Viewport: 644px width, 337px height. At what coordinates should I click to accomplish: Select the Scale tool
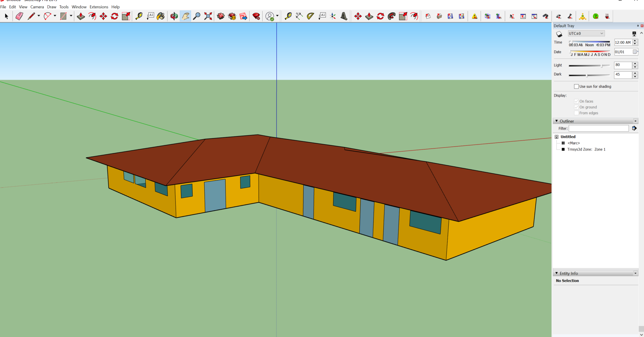tap(126, 16)
